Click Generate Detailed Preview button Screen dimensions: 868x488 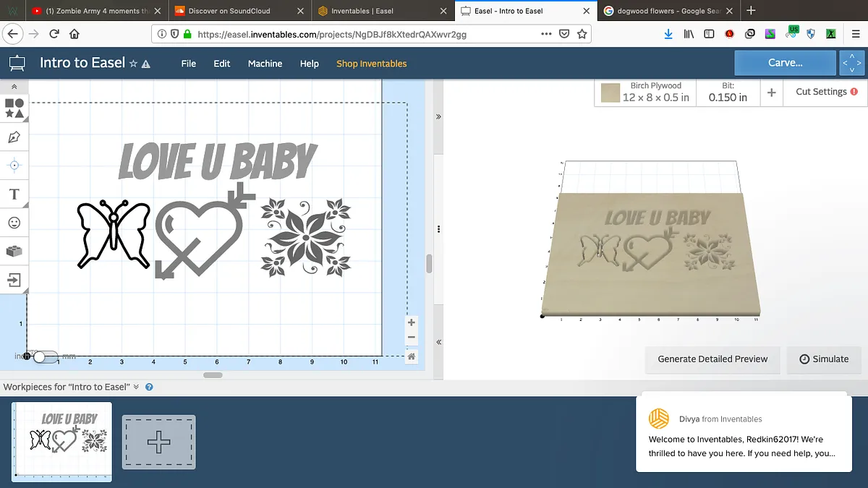[712, 359]
